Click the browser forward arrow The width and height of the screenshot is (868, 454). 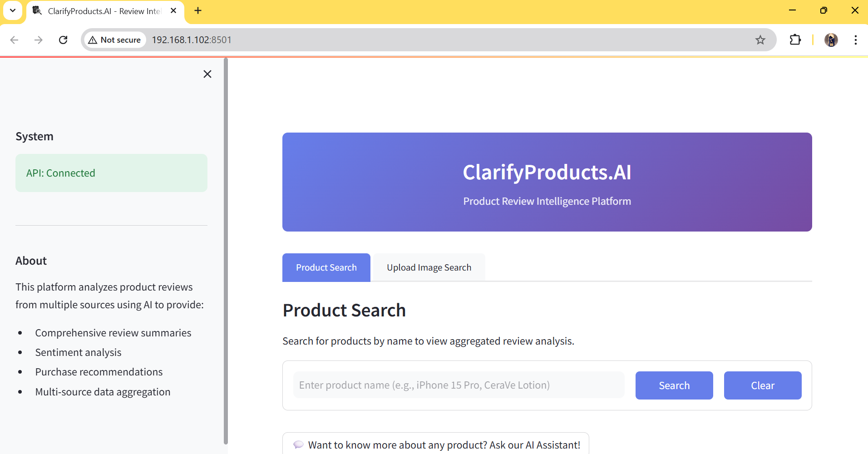click(x=39, y=40)
